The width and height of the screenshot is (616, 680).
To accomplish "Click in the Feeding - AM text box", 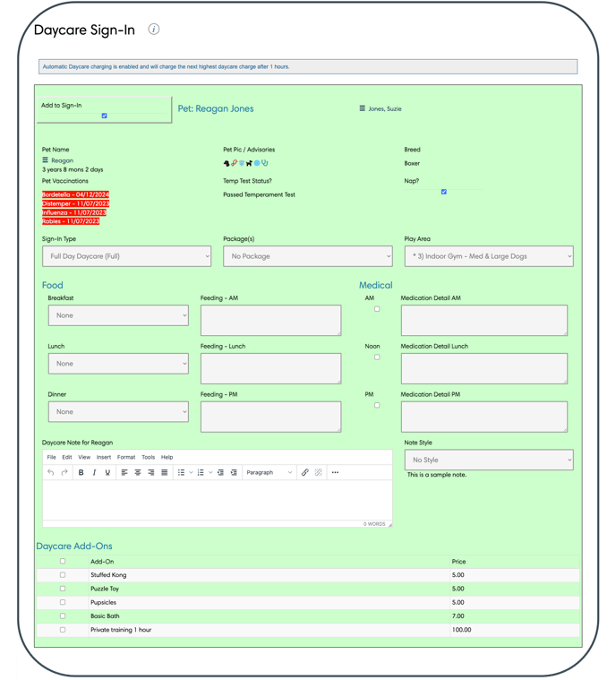I will tap(271, 321).
